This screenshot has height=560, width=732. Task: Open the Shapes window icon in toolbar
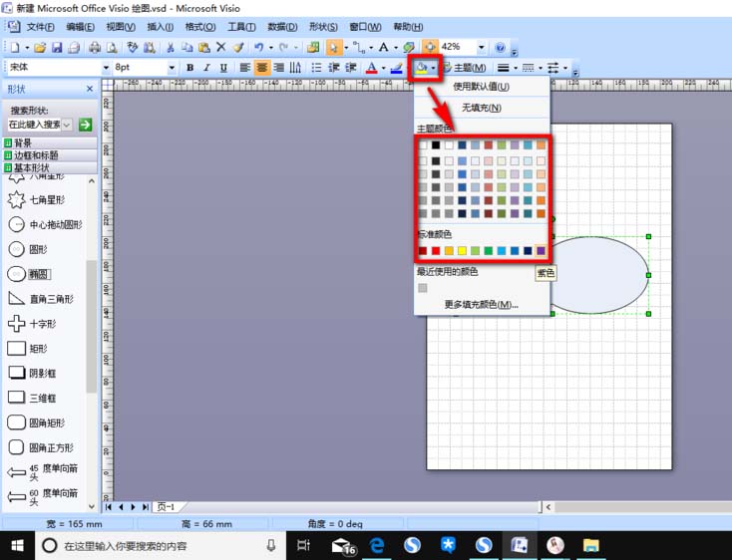[x=313, y=47]
